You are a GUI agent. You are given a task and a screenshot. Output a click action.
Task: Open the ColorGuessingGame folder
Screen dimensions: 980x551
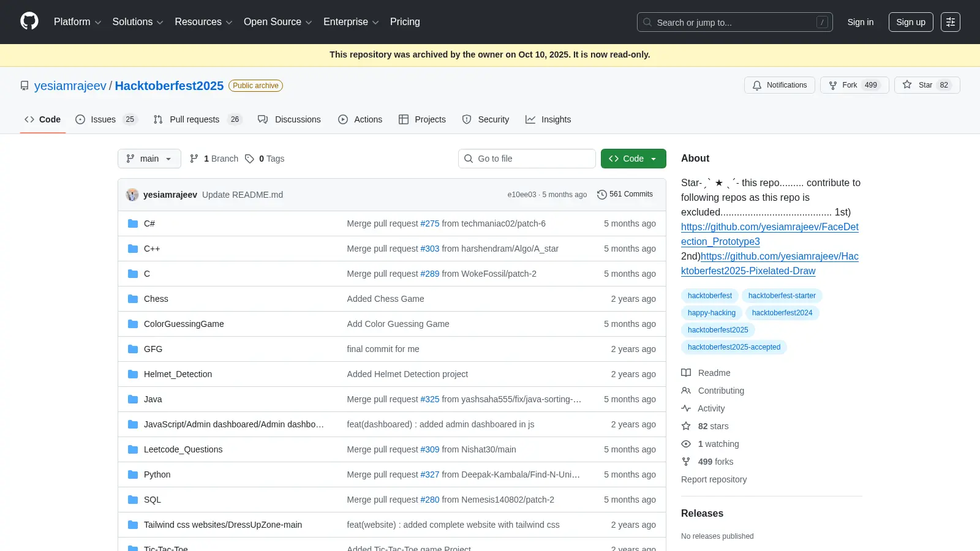click(184, 324)
